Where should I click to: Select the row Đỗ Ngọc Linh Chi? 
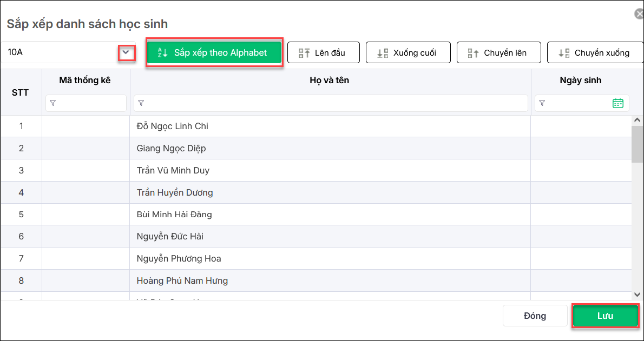[173, 126]
